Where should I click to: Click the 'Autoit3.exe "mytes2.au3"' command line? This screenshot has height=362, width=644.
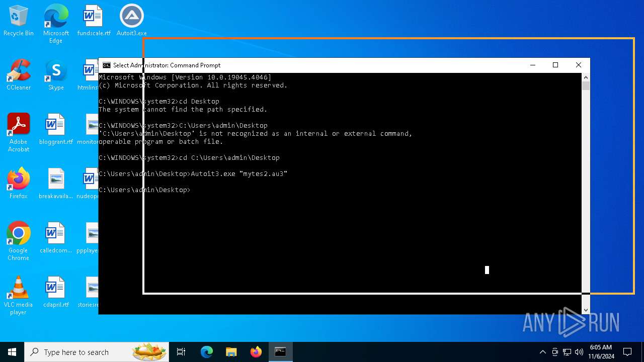(x=239, y=174)
